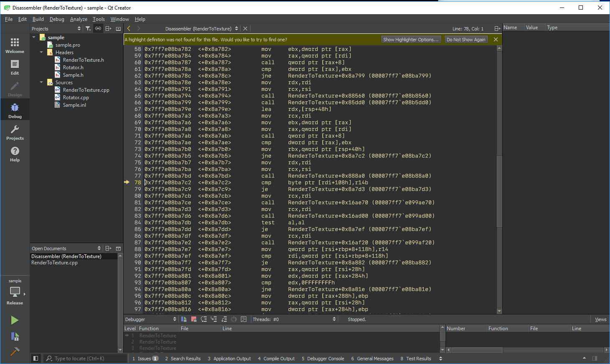Open the Window menu
The height and width of the screenshot is (364, 610).
click(119, 19)
